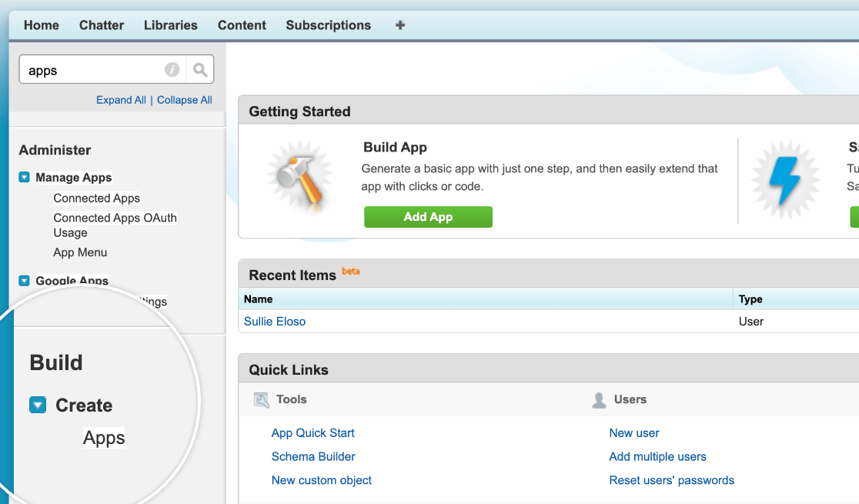Open App Quick Start link
Viewport: 859px width, 504px height.
point(313,432)
